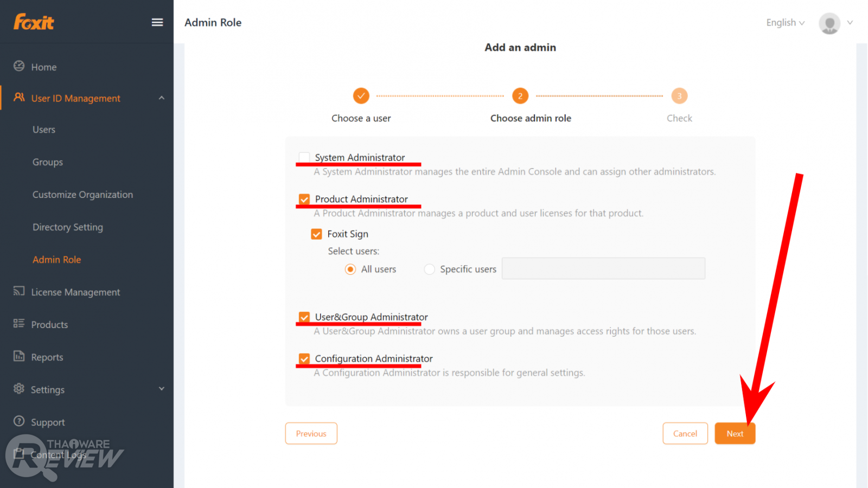This screenshot has height=488, width=868.
Task: Click the Home dashboard icon
Action: [x=19, y=66]
